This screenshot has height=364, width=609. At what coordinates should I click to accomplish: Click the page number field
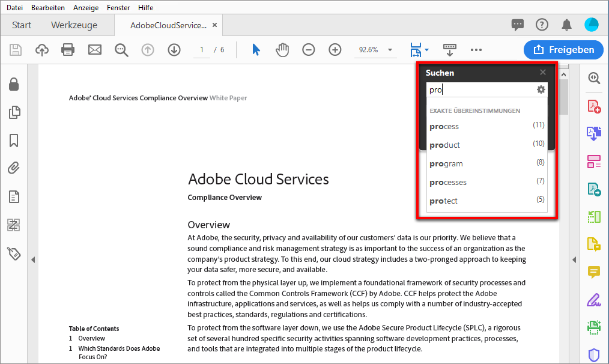[x=202, y=50]
